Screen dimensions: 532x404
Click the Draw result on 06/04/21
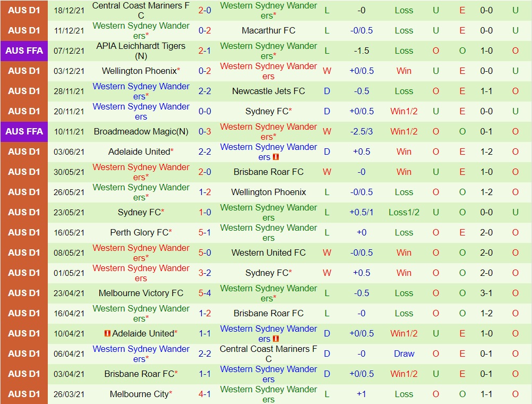(x=404, y=353)
